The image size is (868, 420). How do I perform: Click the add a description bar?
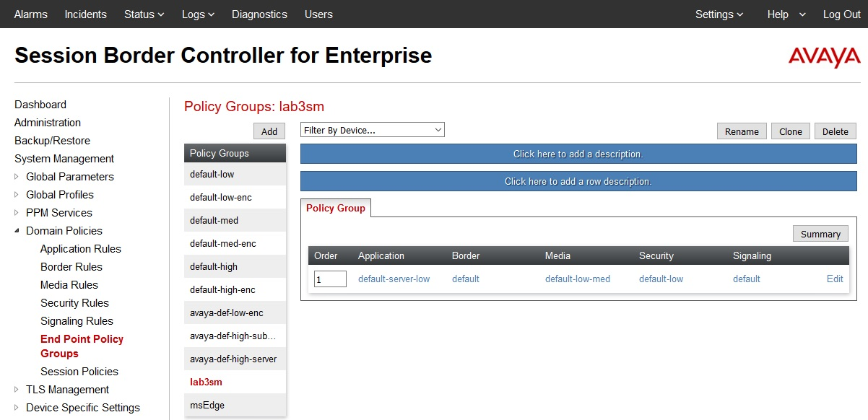coord(578,154)
